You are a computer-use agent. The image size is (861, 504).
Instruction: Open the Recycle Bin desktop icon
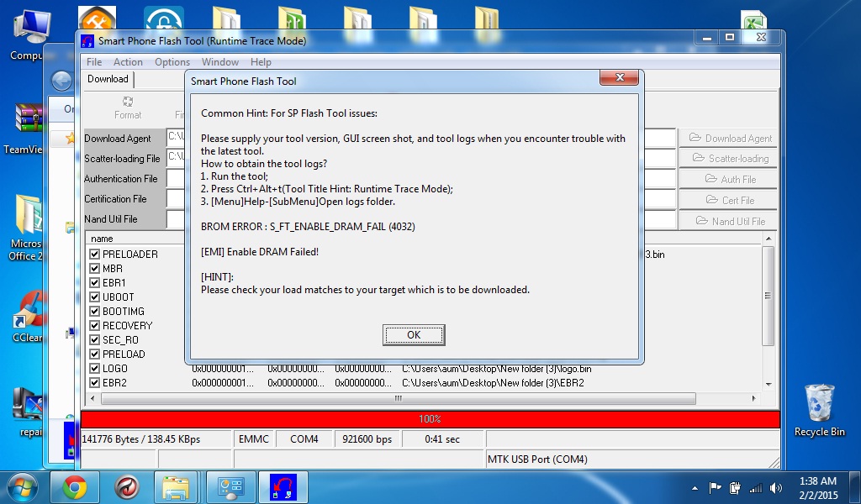point(819,410)
